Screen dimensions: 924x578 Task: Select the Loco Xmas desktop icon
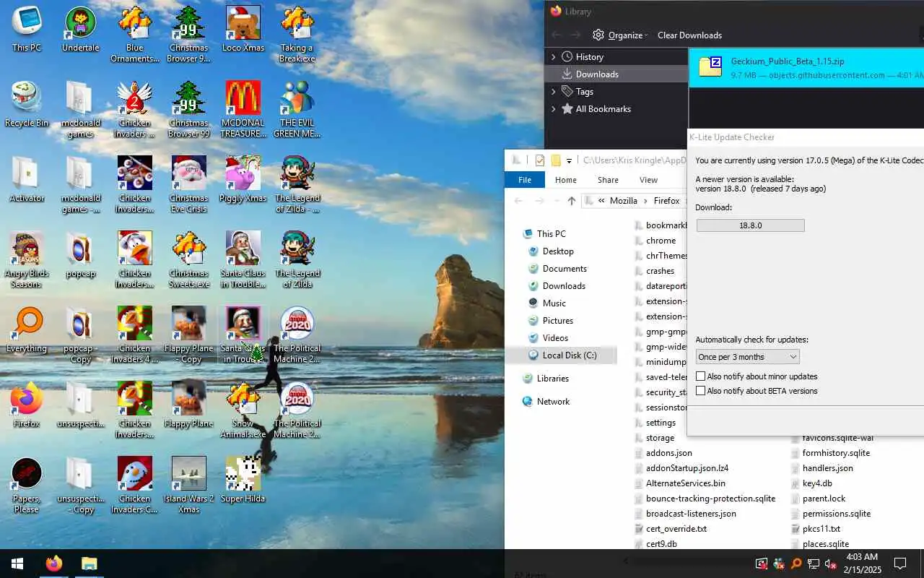(243, 29)
